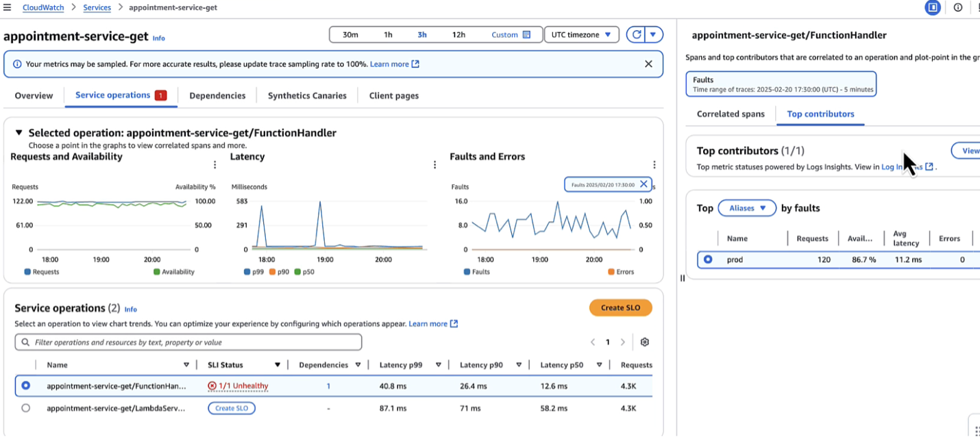
Task: Click the View button in Top contributors
Action: click(x=968, y=151)
